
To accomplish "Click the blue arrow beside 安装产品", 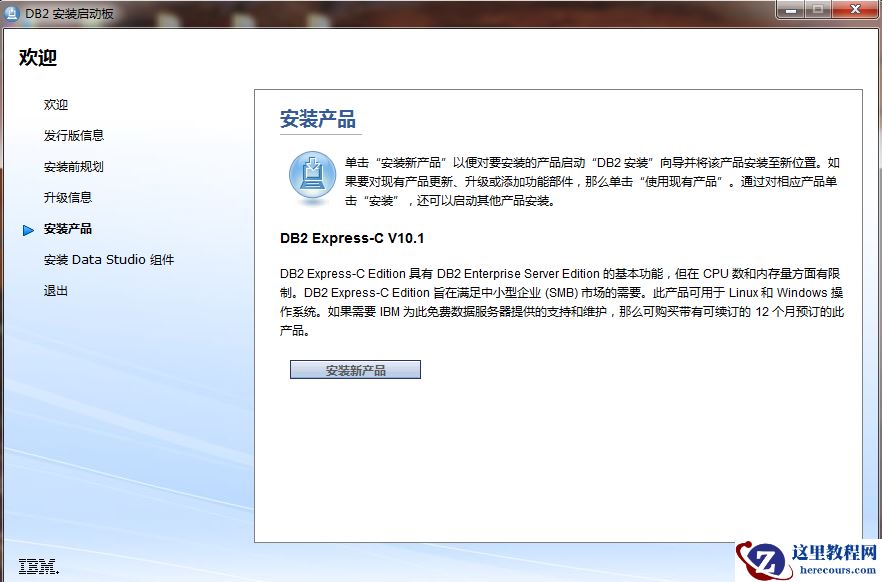I will click(x=28, y=230).
